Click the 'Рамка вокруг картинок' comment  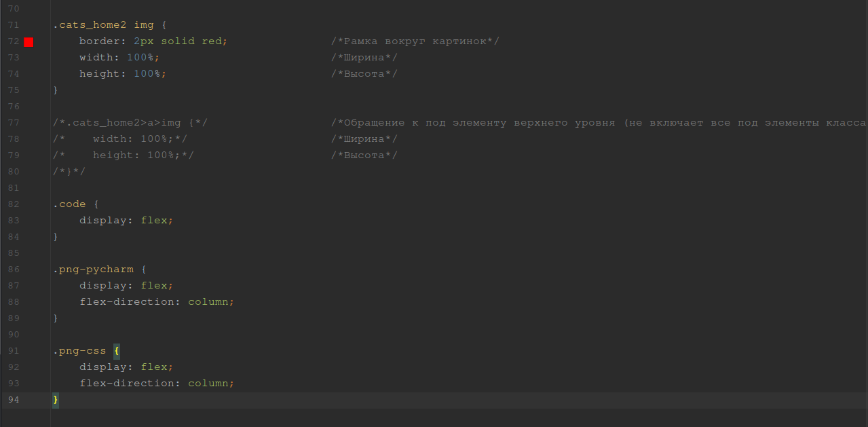(x=415, y=41)
